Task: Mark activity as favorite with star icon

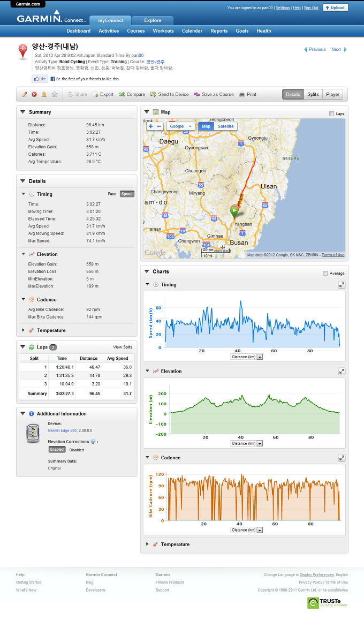Action: pyautogui.click(x=55, y=94)
